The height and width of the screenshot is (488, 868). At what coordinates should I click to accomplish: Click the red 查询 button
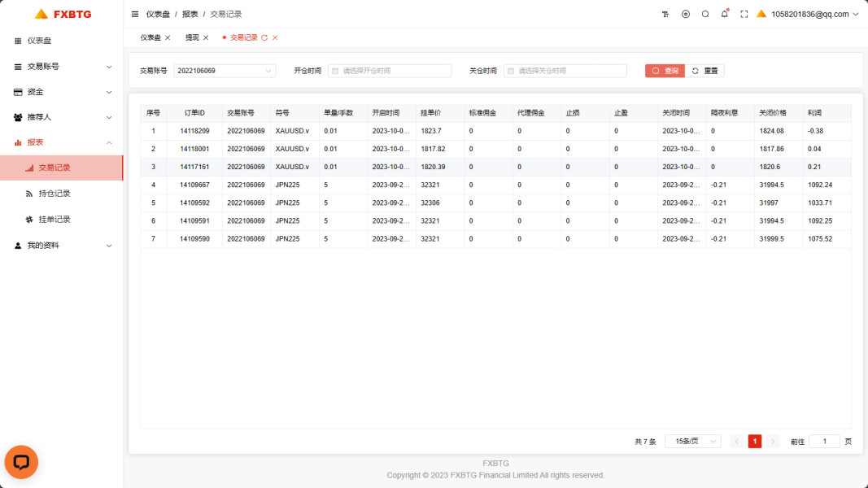pyautogui.click(x=665, y=71)
